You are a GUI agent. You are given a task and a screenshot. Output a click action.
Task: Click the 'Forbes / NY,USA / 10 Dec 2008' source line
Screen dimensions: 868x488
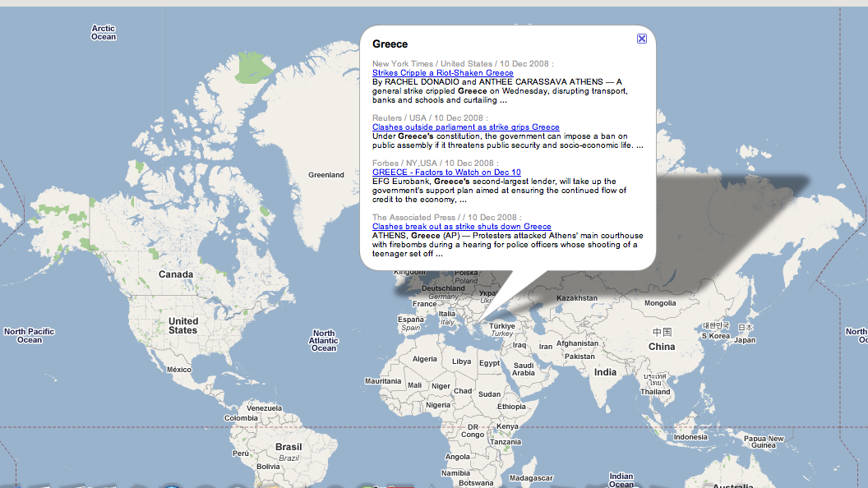click(x=435, y=163)
